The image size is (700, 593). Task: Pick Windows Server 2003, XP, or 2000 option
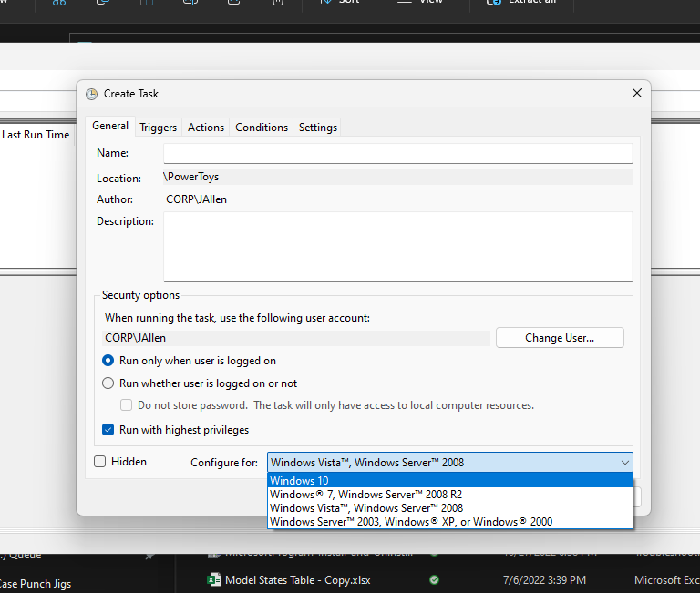(x=450, y=522)
